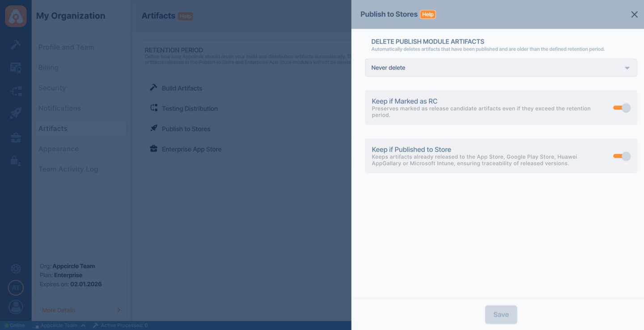Open the Never delete retention dropdown
This screenshot has height=330, width=644.
click(501, 67)
